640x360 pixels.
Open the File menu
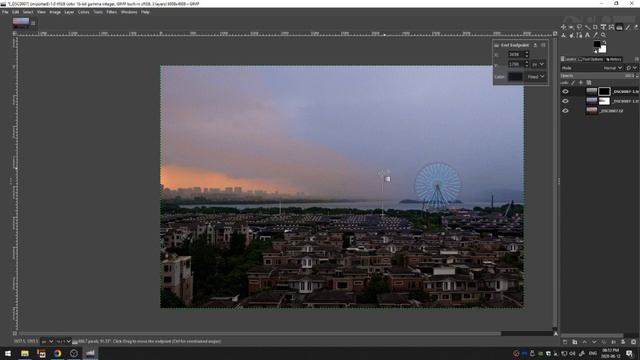pos(5,12)
